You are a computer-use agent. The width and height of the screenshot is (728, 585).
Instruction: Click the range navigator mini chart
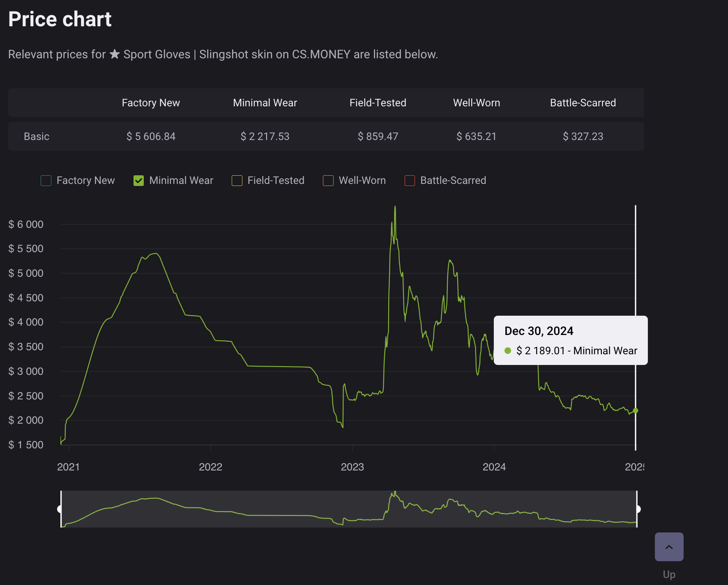(x=348, y=509)
